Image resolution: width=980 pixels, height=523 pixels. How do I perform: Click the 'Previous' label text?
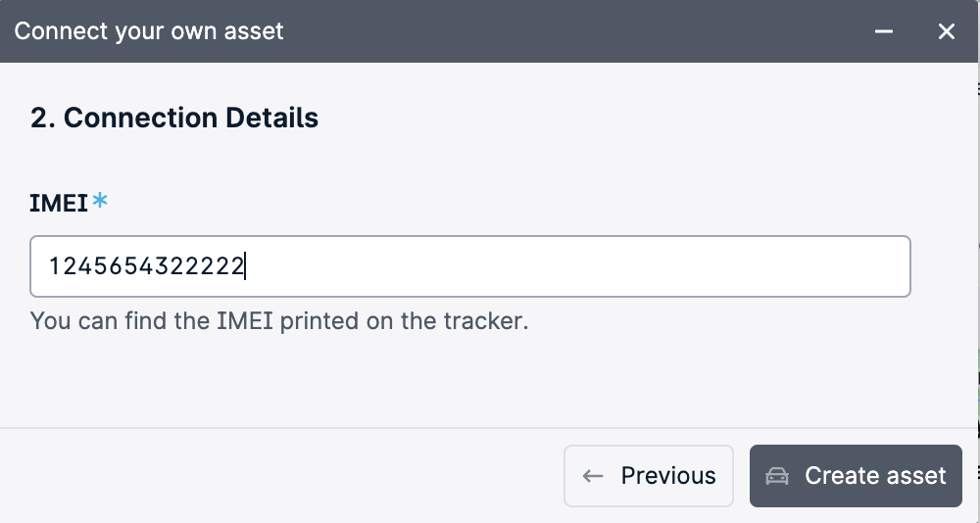click(668, 476)
